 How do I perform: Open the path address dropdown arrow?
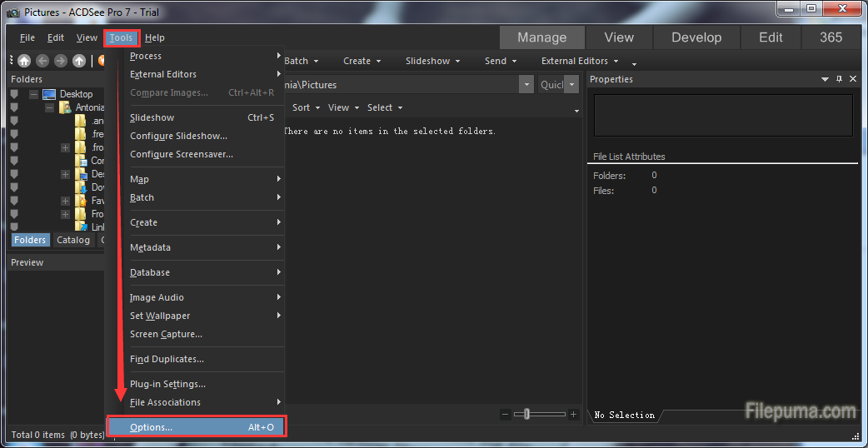point(526,85)
